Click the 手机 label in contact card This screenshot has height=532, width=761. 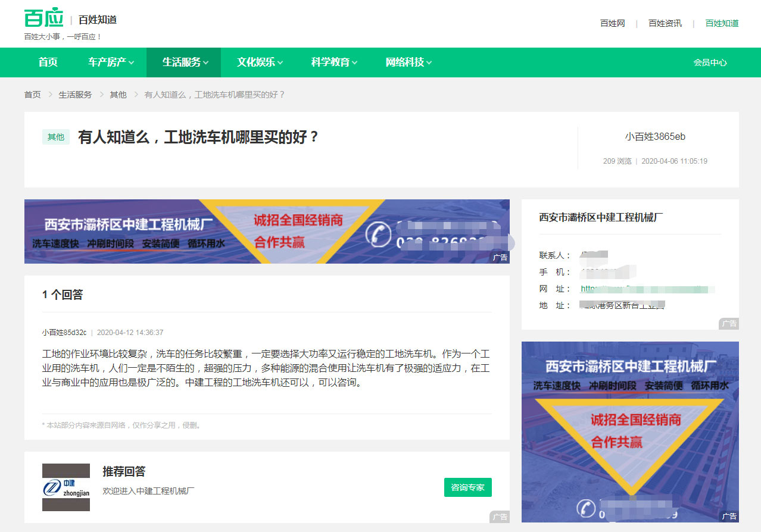point(555,272)
